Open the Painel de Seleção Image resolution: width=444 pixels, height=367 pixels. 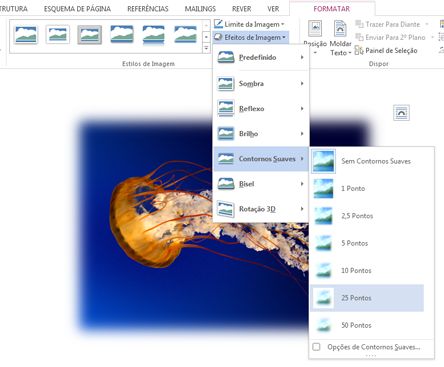click(x=386, y=51)
